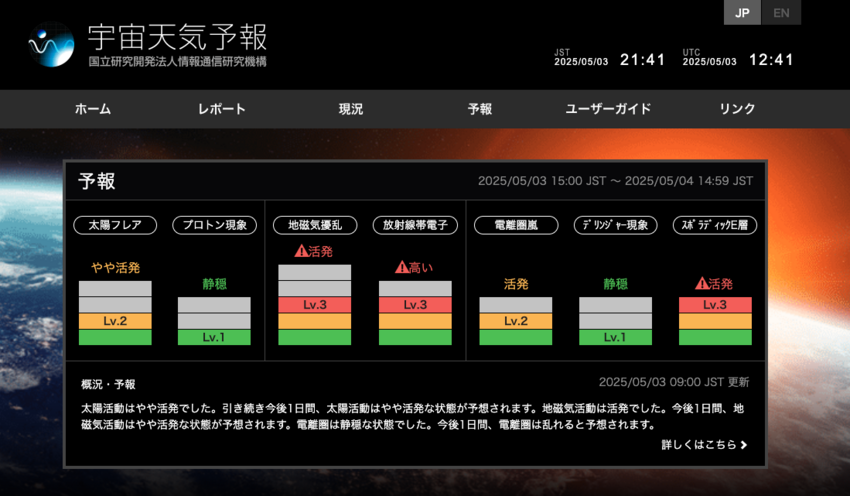Click the 電離圏嵐 pill button
Image resolution: width=850 pixels, height=496 pixels.
pos(516,225)
